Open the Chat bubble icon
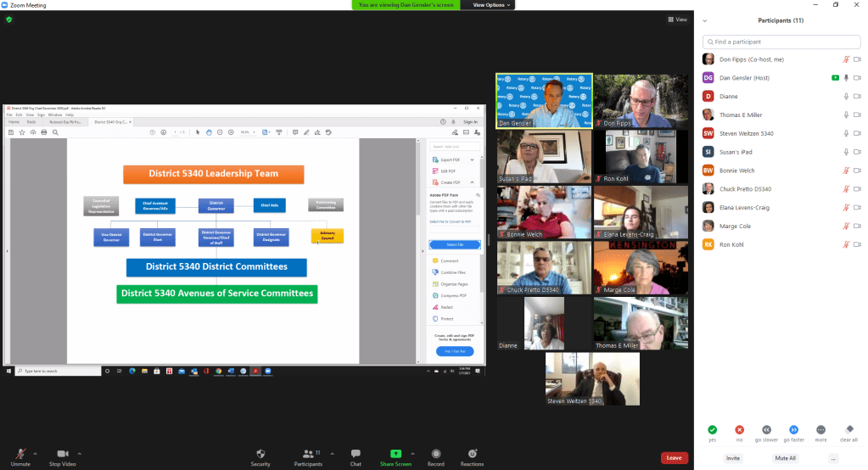This screenshot has height=470, width=868. tap(356, 454)
